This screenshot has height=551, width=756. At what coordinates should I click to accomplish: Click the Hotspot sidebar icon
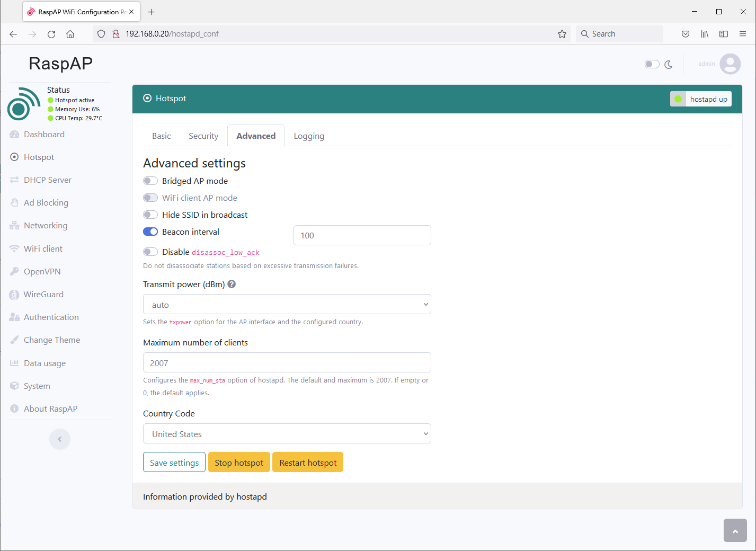tap(14, 157)
